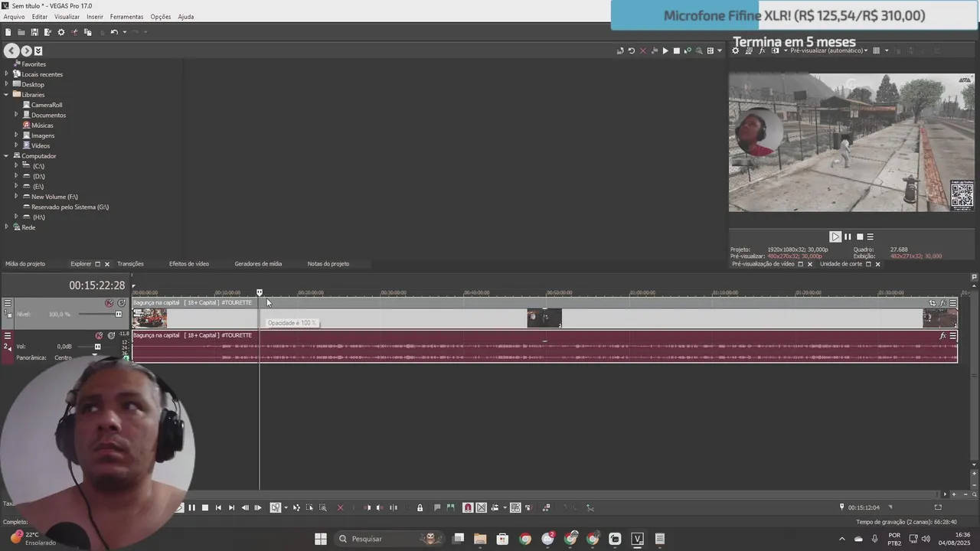Expand Imagens folder node
This screenshot has width=980, height=551.
tap(16, 135)
